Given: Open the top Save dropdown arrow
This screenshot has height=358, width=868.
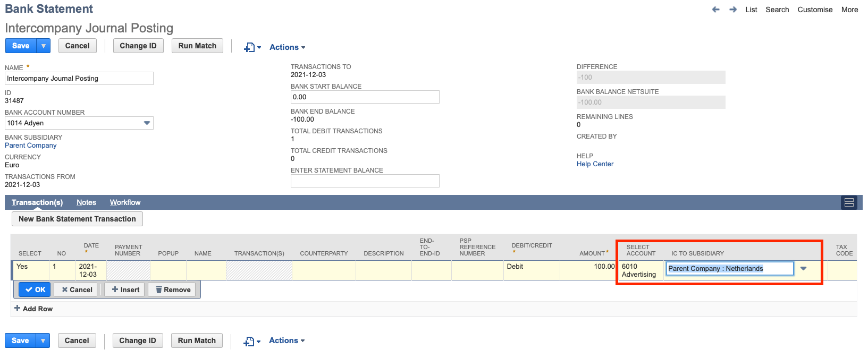Looking at the screenshot, I should point(44,46).
